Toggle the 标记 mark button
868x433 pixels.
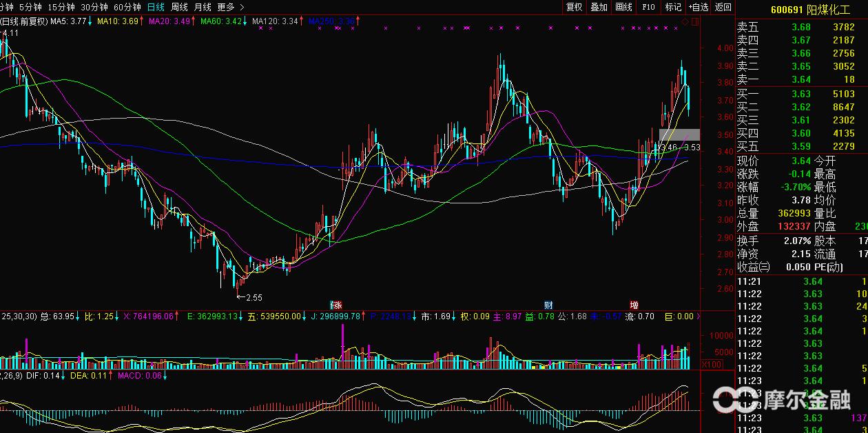(672, 7)
